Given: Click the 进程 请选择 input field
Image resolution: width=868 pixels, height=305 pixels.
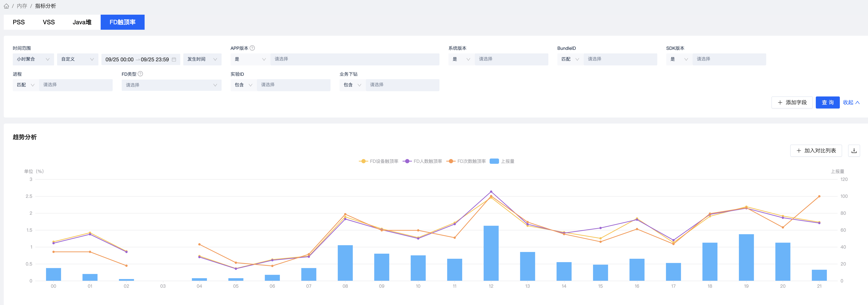Looking at the screenshot, I should [x=76, y=85].
